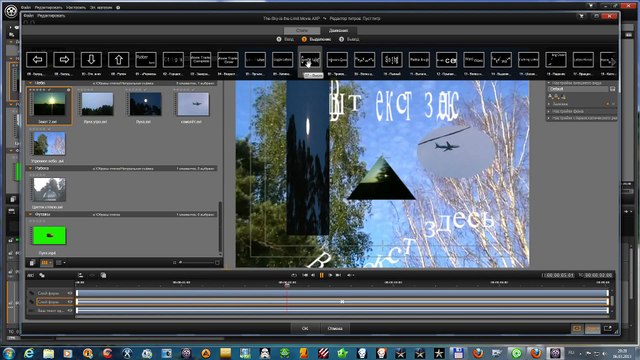This screenshot has width=640, height=360.
Task: Switch to the Motions tab
Action: [338, 31]
